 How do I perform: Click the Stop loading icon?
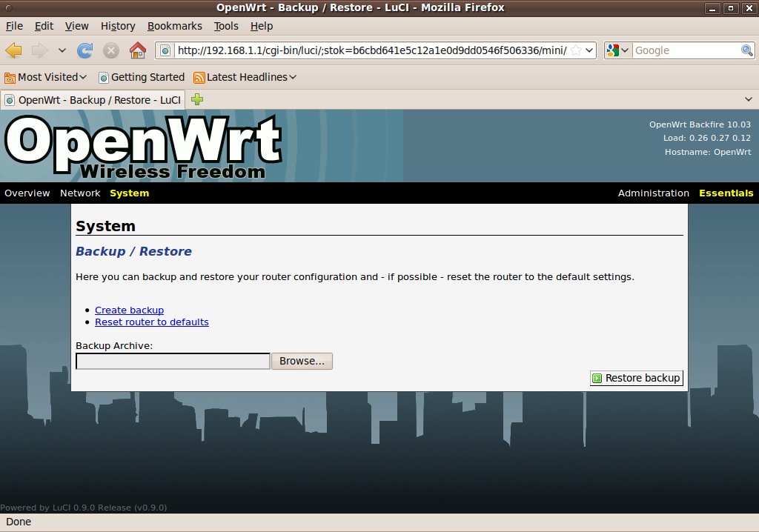point(111,50)
